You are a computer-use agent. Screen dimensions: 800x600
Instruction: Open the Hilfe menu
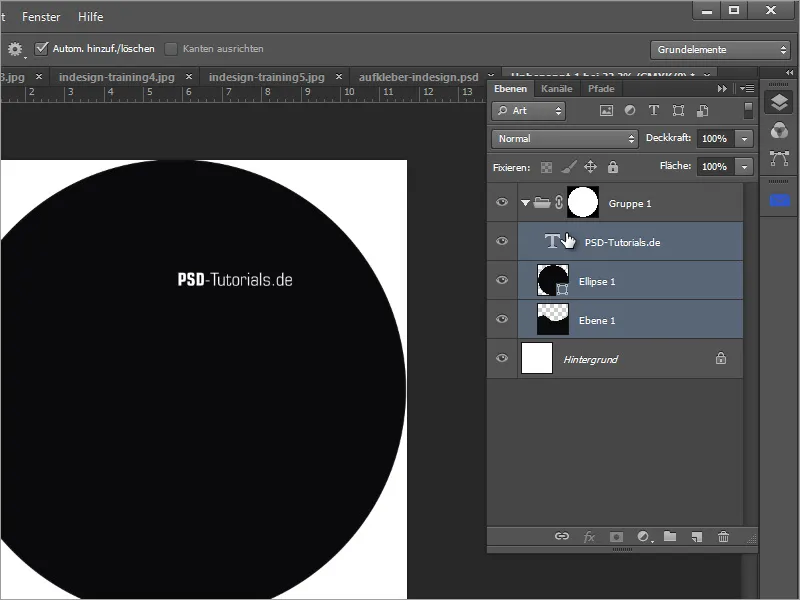pyautogui.click(x=90, y=17)
